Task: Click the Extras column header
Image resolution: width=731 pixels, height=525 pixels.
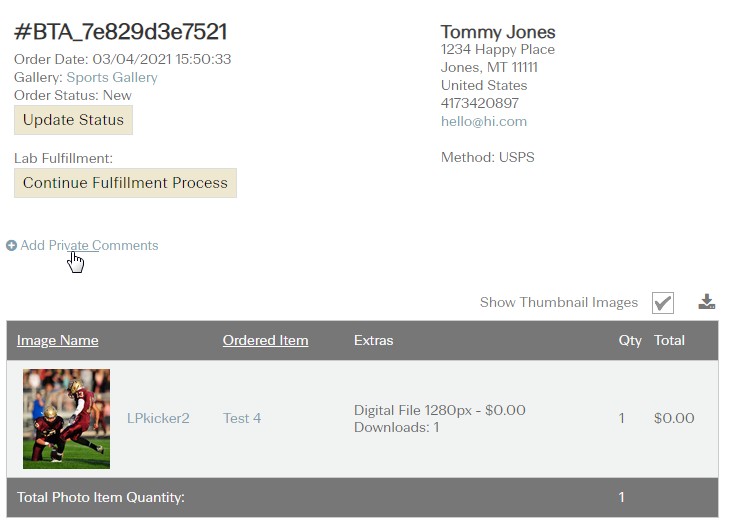Action: pyautogui.click(x=373, y=340)
